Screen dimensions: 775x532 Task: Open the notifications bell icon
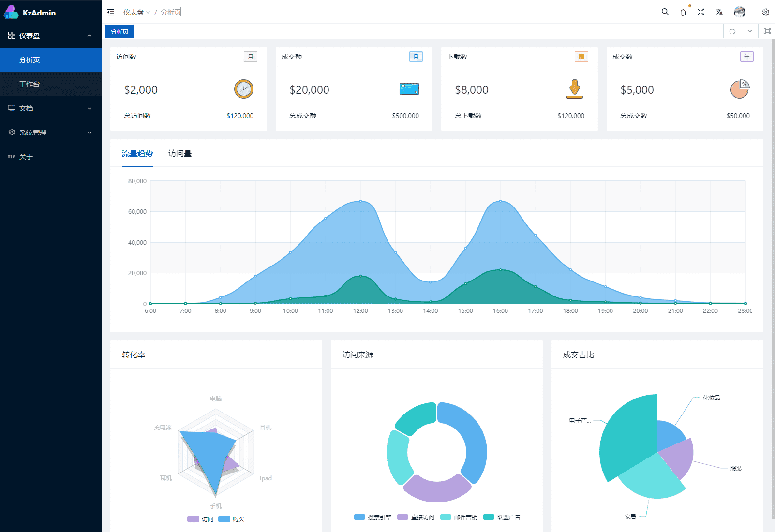coord(683,12)
